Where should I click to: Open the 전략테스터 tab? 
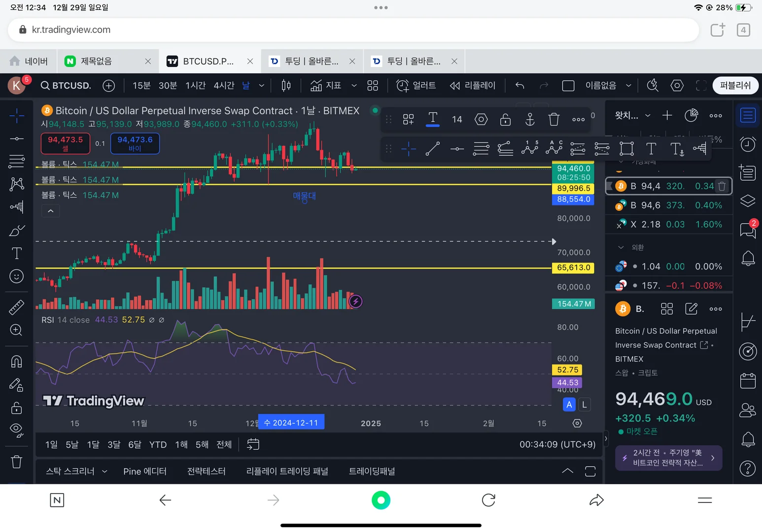coord(207,471)
